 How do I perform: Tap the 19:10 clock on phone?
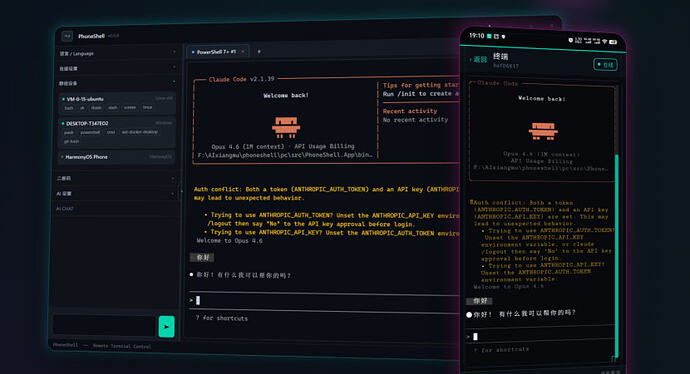point(477,36)
